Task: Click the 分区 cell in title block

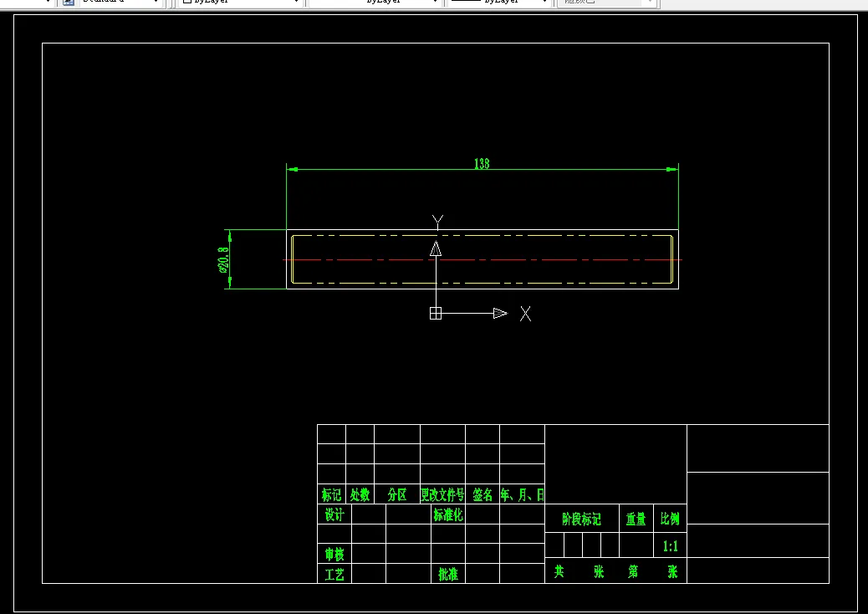Action: (x=397, y=494)
